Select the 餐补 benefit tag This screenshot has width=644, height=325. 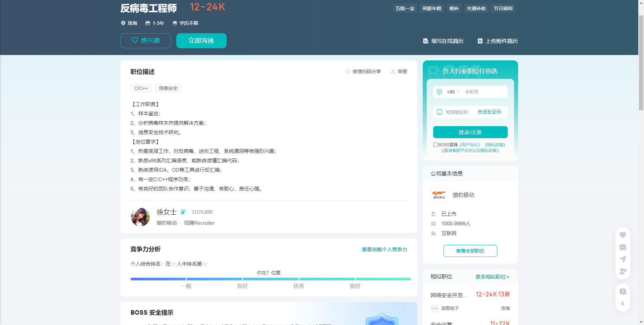[x=454, y=8]
